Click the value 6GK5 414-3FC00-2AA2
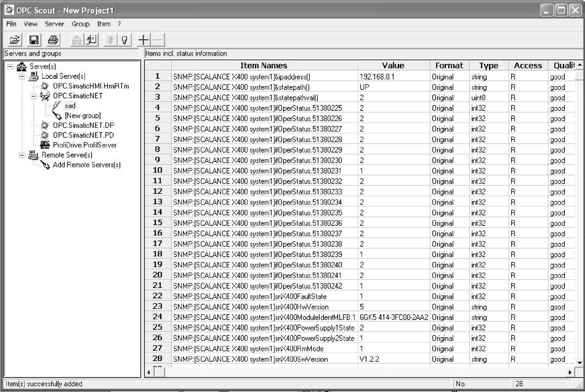This screenshot has width=585, height=392. 394,317
